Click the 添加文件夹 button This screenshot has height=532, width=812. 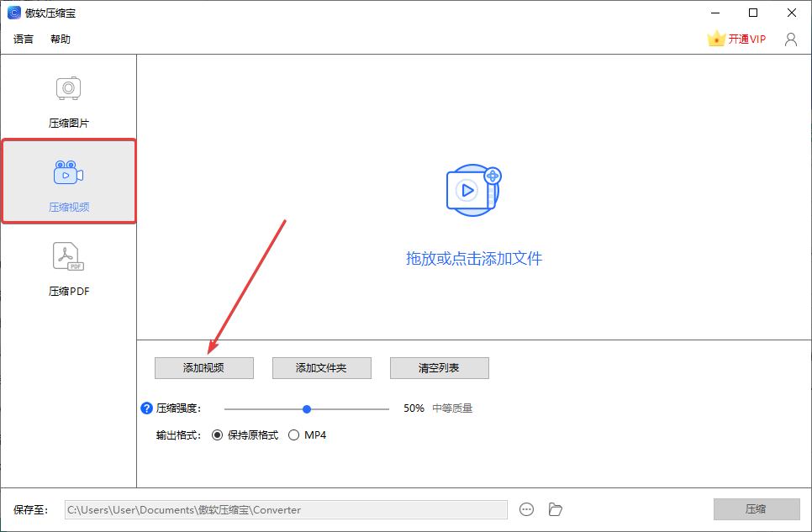point(322,368)
